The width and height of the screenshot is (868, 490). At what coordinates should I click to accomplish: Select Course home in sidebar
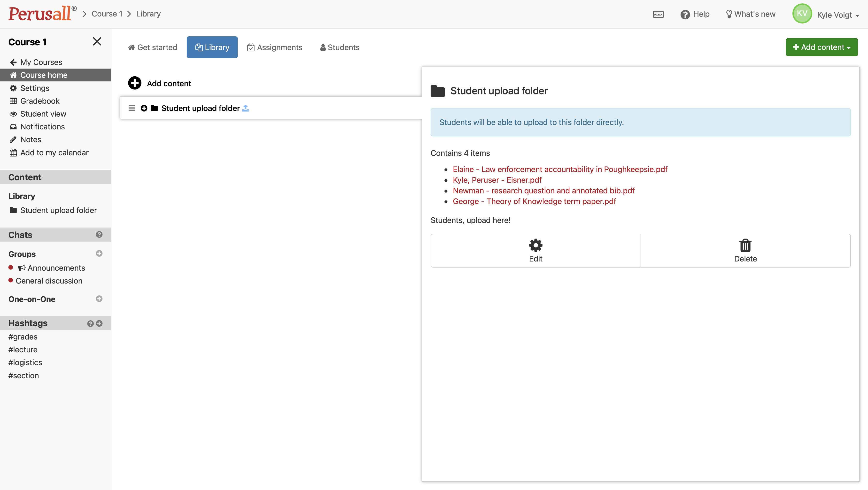tap(55, 75)
